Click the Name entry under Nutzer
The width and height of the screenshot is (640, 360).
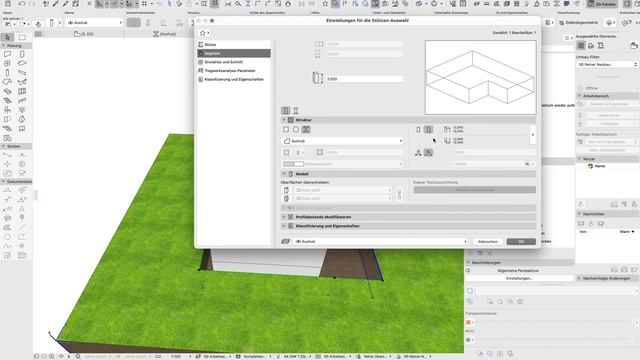point(600,166)
